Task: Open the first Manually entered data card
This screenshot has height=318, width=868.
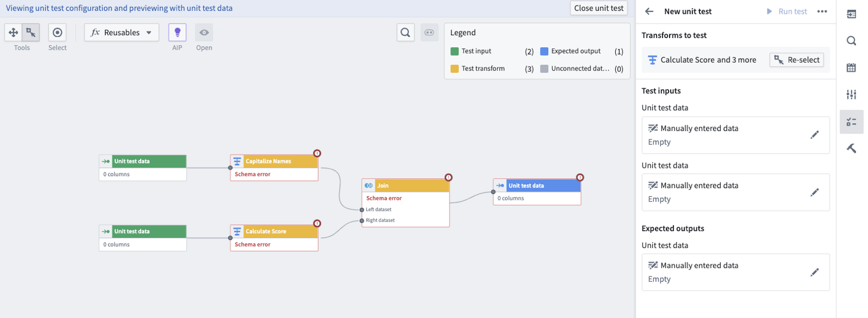Action: pyautogui.click(x=736, y=135)
